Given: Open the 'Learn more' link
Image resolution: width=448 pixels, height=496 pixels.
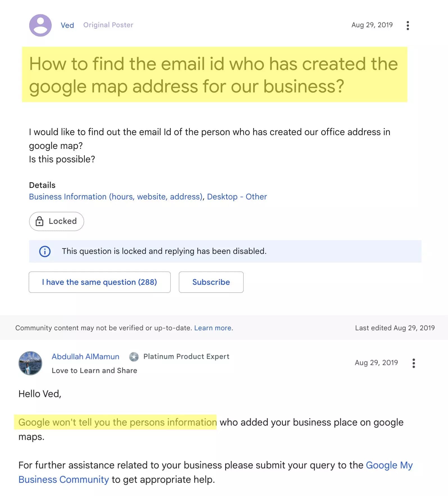Looking at the screenshot, I should pos(213,328).
